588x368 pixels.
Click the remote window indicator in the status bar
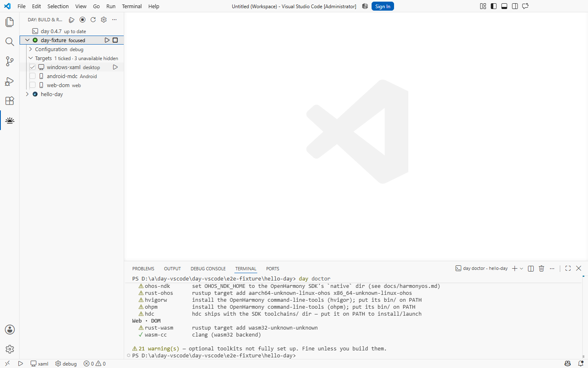click(x=7, y=364)
